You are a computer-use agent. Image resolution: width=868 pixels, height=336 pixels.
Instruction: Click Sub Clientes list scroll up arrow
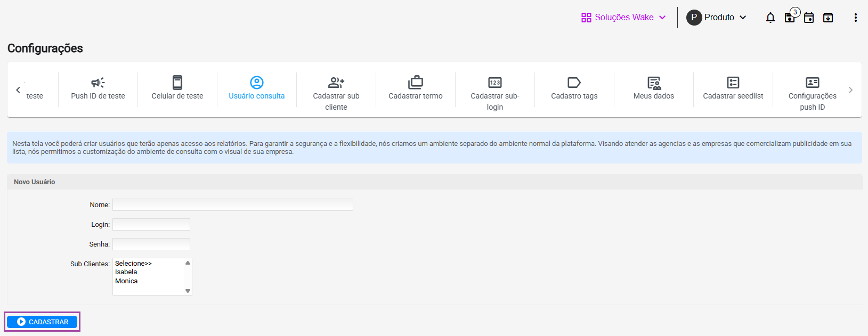click(188, 263)
